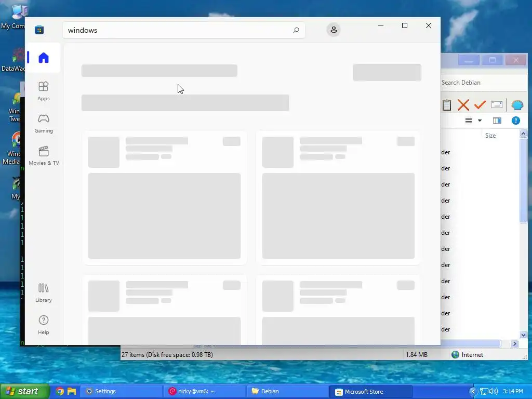Open the Start menu
The width and height of the screenshot is (532, 399).
pos(24,391)
